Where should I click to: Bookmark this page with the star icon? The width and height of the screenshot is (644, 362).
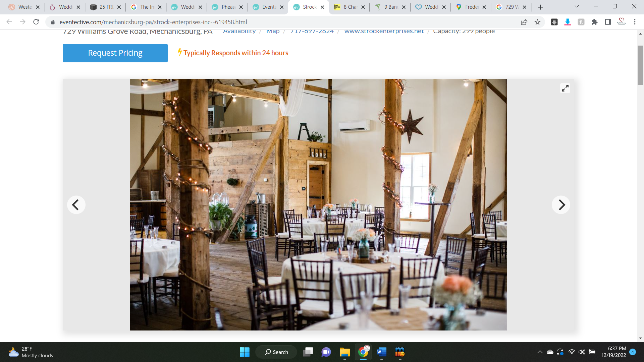pyautogui.click(x=538, y=22)
